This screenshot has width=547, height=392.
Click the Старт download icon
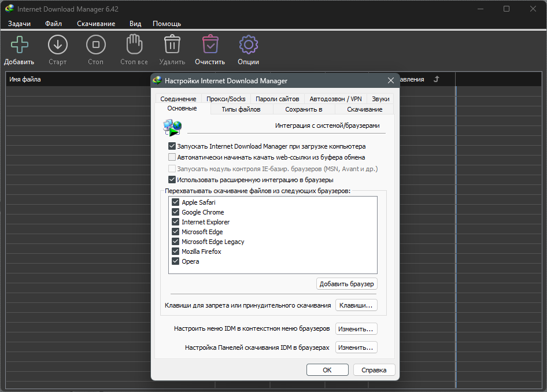58,45
